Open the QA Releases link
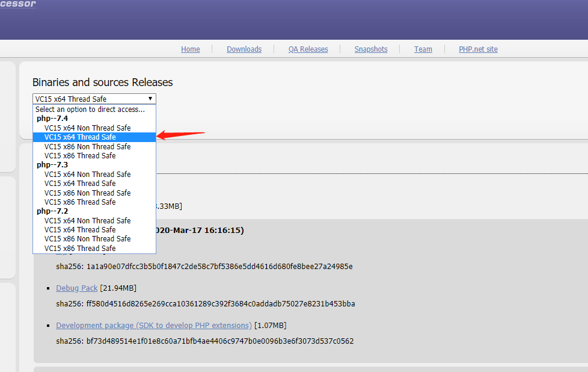The image size is (588, 372). point(308,49)
